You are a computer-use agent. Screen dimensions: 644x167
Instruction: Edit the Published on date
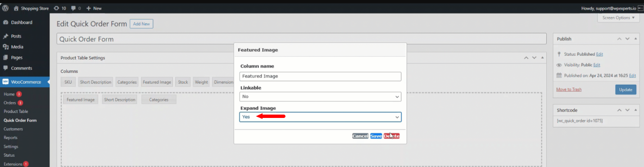pos(633,75)
